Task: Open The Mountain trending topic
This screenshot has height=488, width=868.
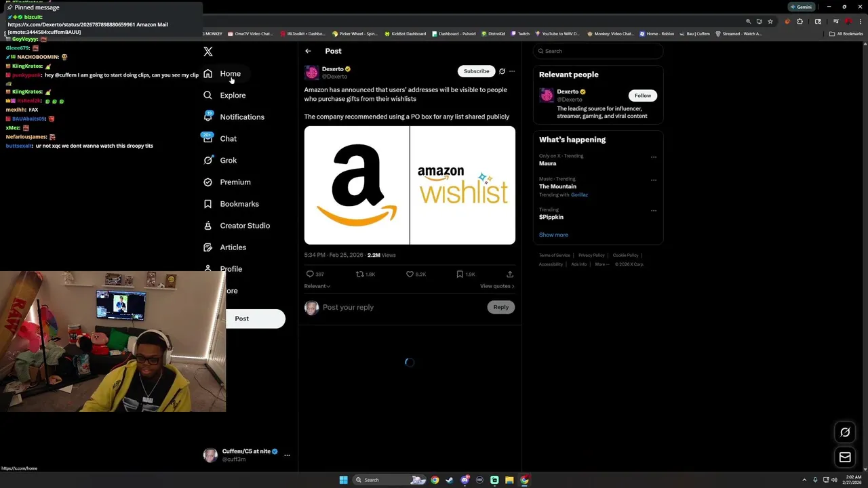Action: 557,186
